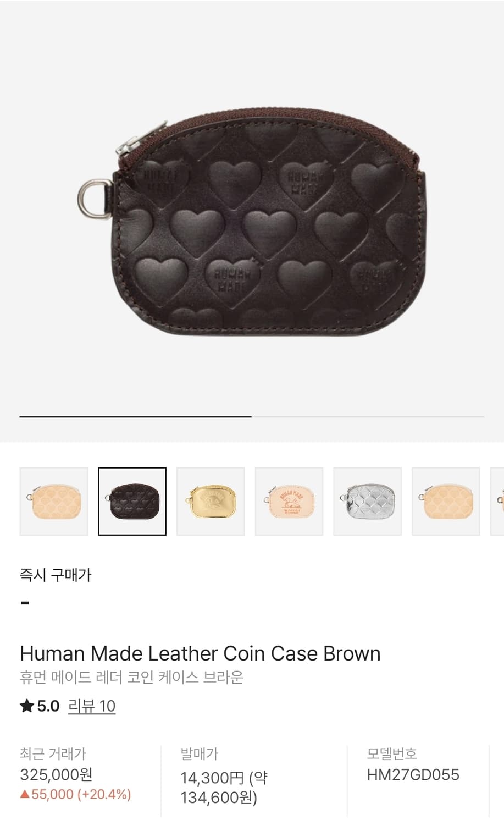Open the large brown coin case product image
This screenshot has width=504, height=825.
[252, 223]
